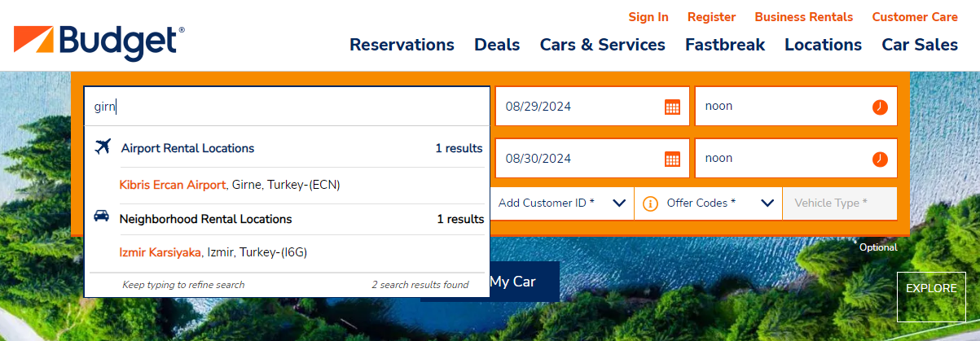Click the airplane Airport Rental Locations icon
The height and width of the screenshot is (341, 980).
103,147
